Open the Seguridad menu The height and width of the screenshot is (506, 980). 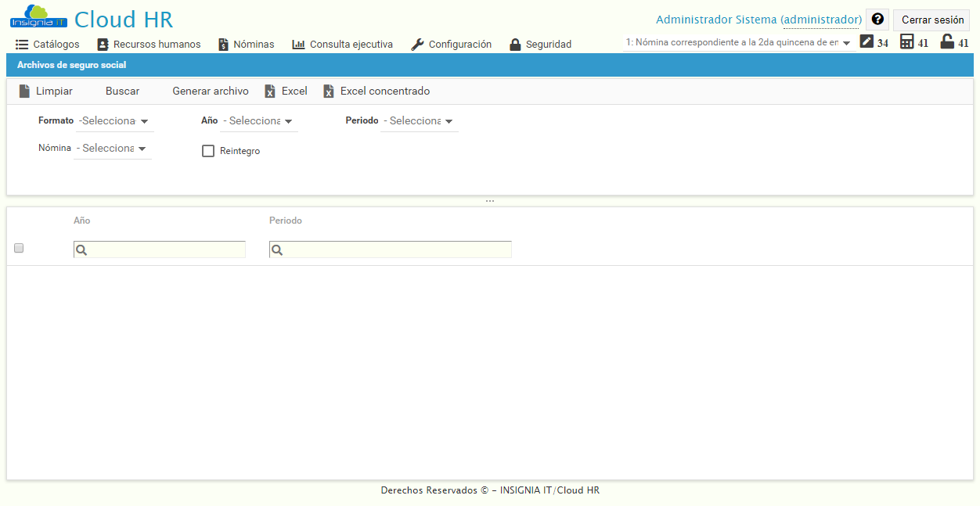(540, 45)
